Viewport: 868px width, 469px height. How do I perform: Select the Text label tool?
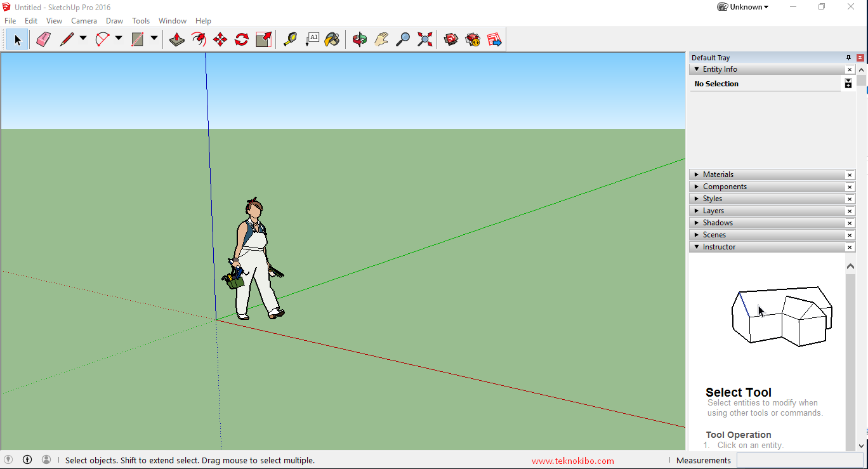[312, 39]
